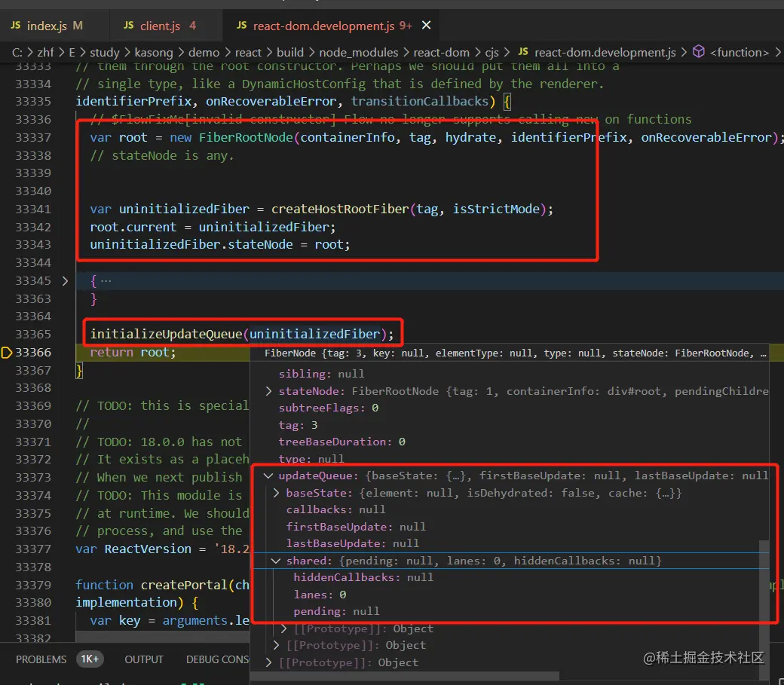Click 'FiberRootNode' in line 33337
Viewport: 784px width, 685px height.
(x=246, y=137)
